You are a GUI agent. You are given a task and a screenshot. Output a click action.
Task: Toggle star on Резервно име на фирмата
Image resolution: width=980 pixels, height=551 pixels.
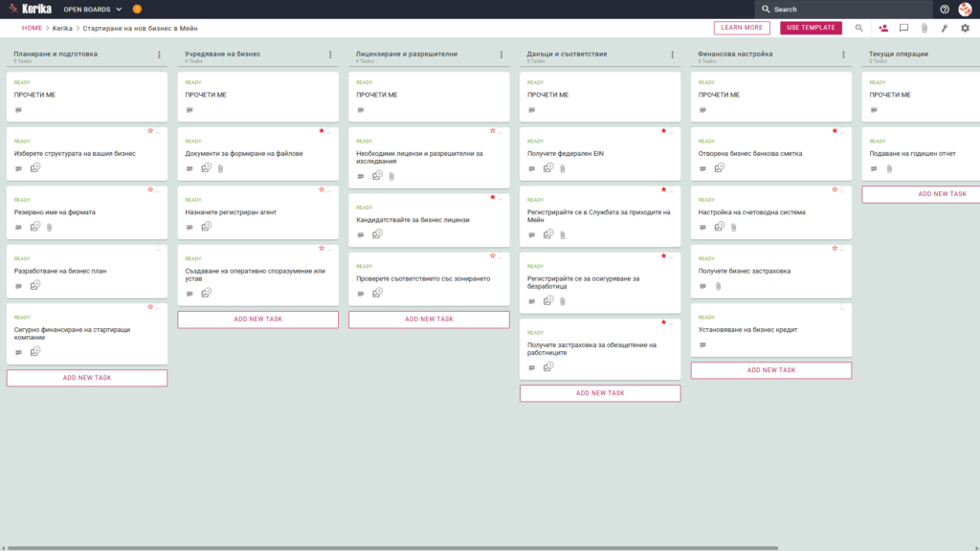tap(150, 189)
